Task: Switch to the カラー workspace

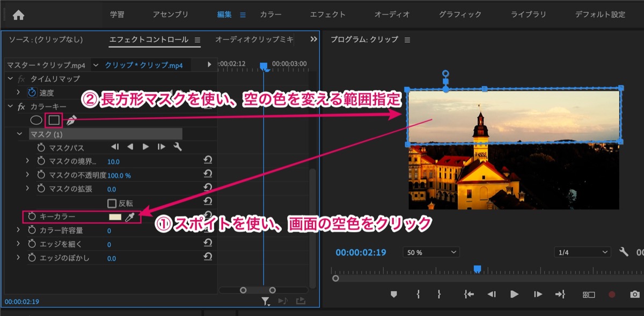Action: 270,15
